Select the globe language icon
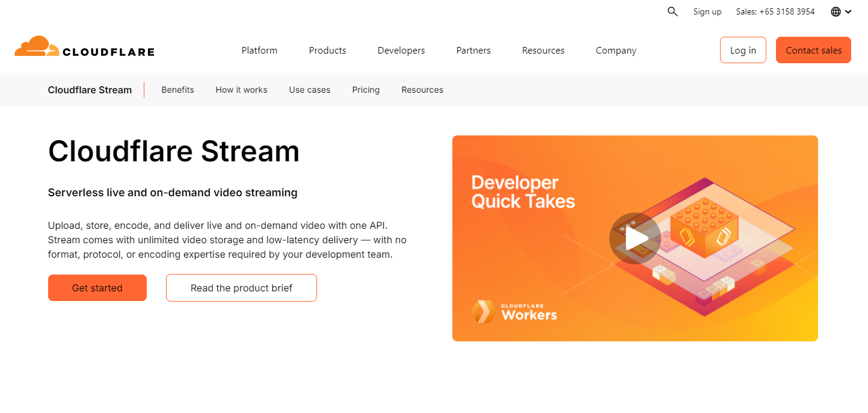Image resolution: width=868 pixels, height=413 pixels. [x=834, y=11]
